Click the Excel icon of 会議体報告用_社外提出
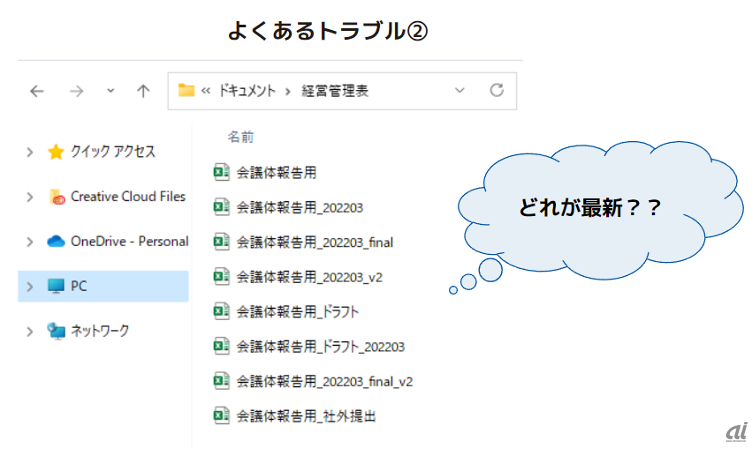Viewport: 755px width, 450px height. click(221, 415)
